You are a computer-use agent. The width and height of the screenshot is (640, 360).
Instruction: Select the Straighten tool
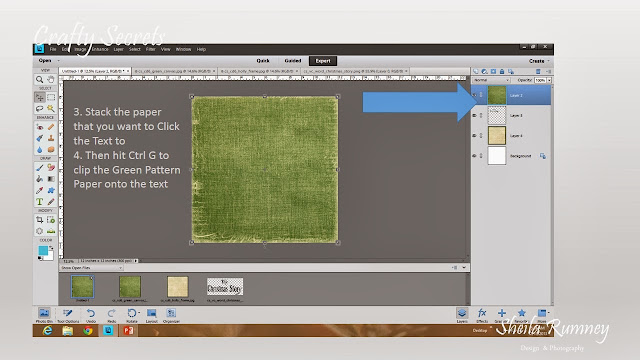pos(51,231)
